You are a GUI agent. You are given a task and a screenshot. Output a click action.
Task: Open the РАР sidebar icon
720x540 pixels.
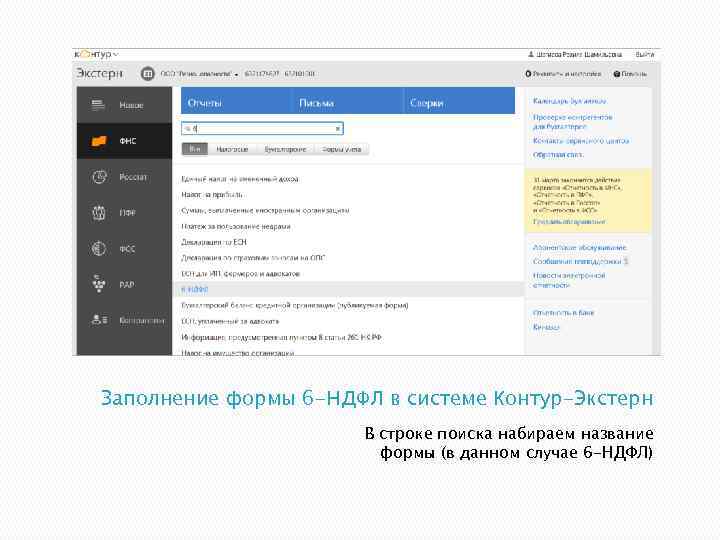[99, 284]
